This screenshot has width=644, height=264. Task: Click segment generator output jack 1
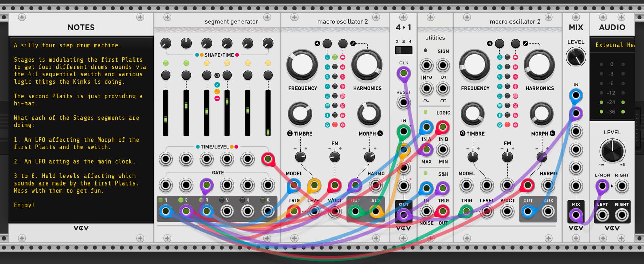166,211
